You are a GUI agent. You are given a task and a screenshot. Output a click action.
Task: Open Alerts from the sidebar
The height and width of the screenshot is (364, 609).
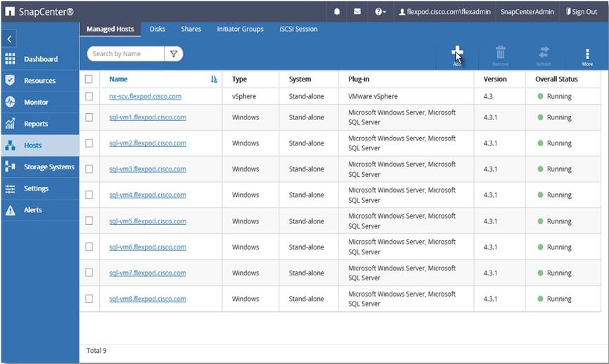pyautogui.click(x=40, y=210)
